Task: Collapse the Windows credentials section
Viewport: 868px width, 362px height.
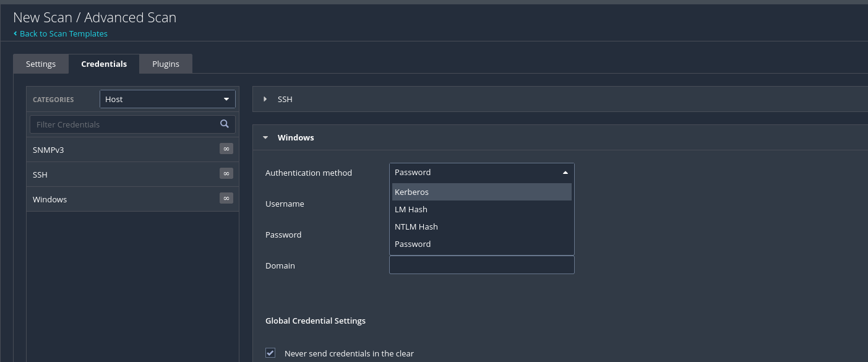Action: click(265, 137)
